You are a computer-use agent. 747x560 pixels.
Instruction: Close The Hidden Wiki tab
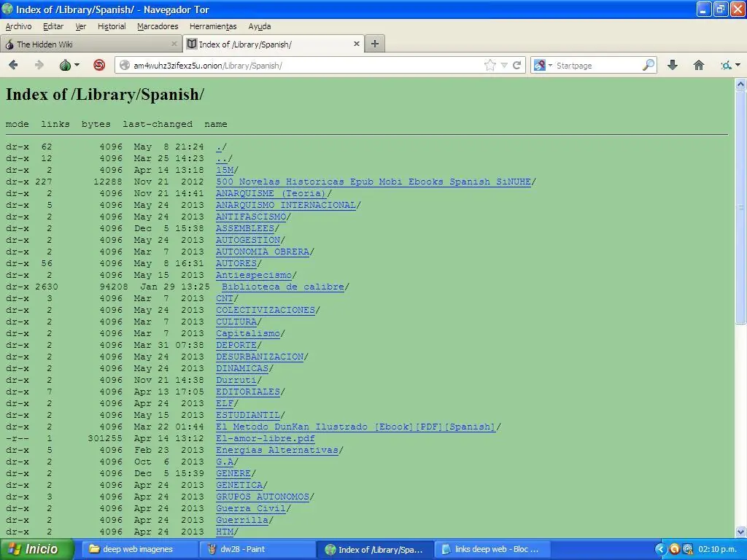174,44
